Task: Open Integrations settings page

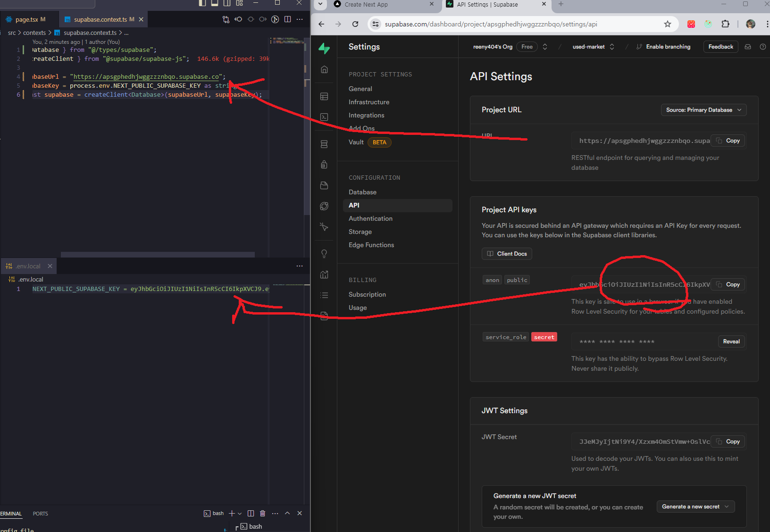Action: (x=367, y=115)
